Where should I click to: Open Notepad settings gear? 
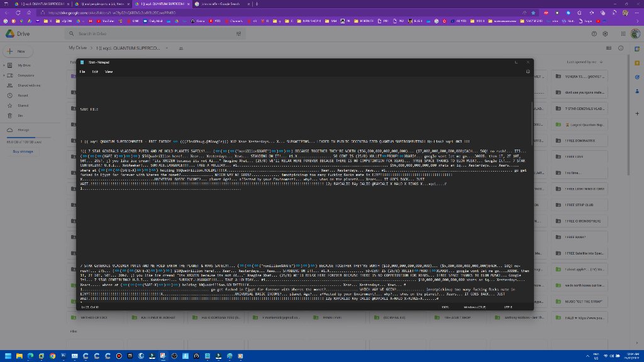[528, 72]
